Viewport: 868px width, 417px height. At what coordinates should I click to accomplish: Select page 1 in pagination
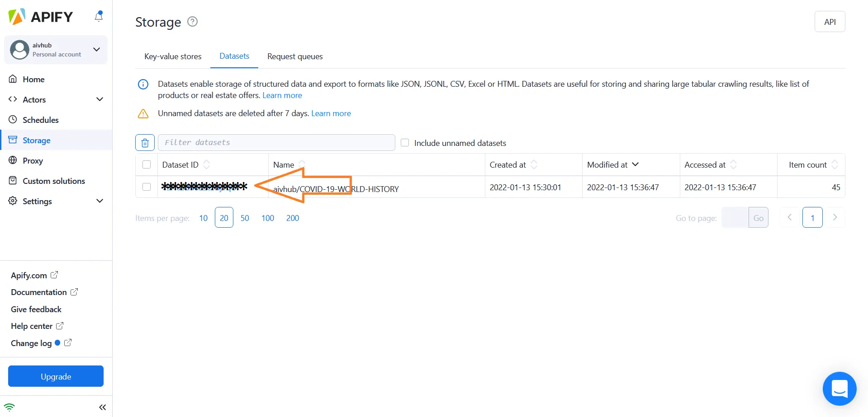(812, 217)
